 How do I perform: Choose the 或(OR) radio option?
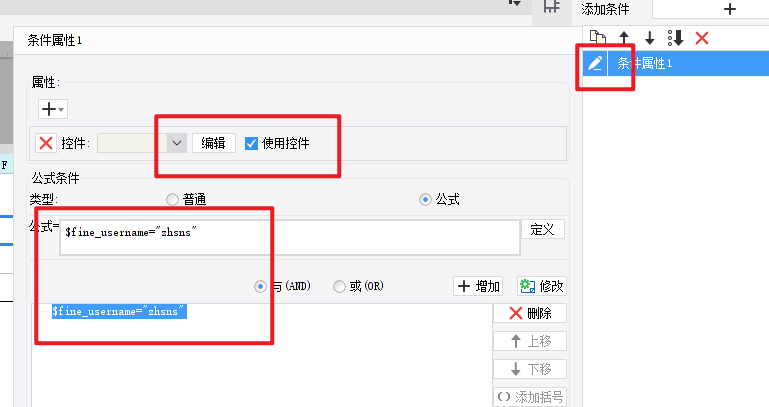coord(339,286)
